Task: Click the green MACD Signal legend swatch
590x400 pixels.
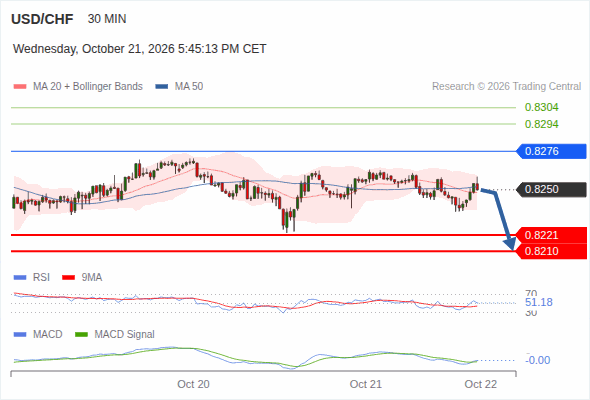Action: pyautogui.click(x=81, y=335)
